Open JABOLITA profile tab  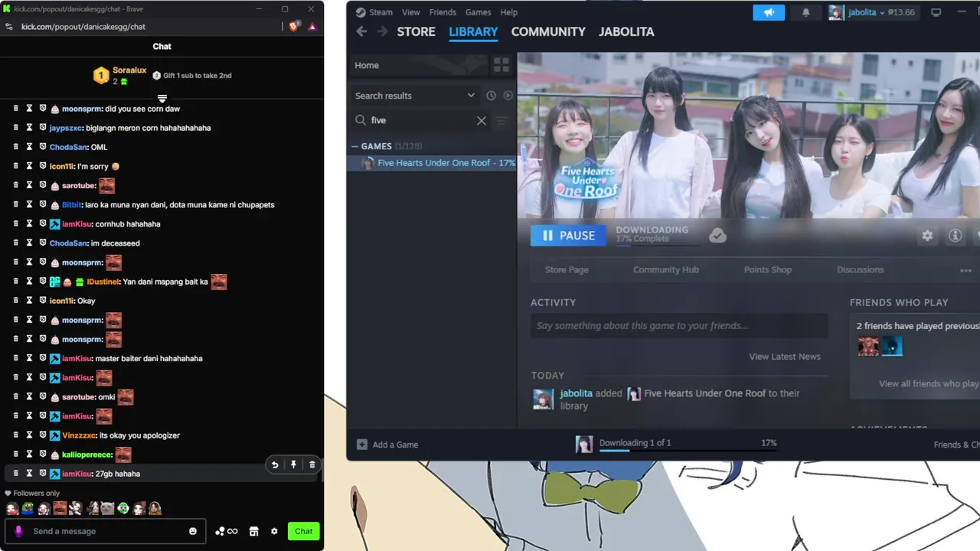pos(626,31)
